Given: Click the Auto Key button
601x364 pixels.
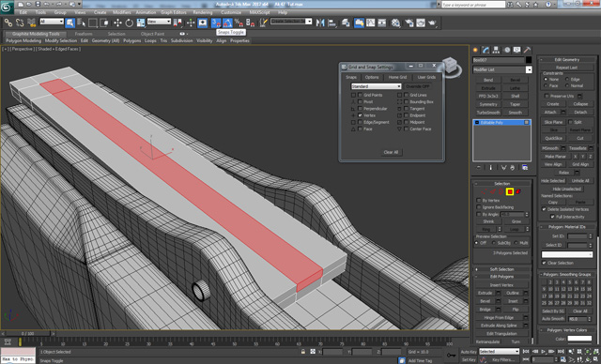Looking at the screenshot, I should tap(469, 352).
